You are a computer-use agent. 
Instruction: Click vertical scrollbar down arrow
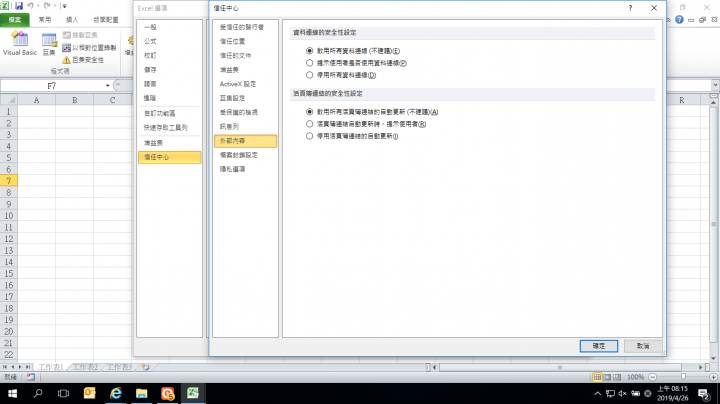tap(713, 358)
